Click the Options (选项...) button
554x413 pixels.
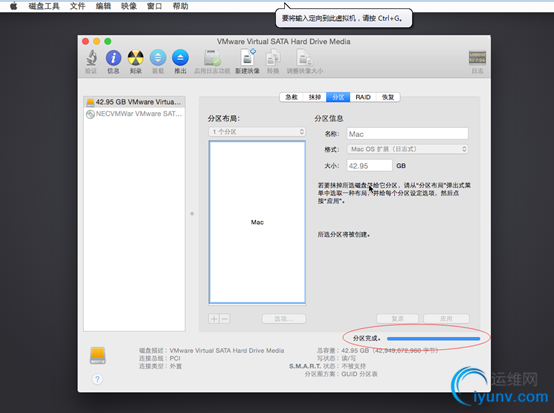pos(284,319)
